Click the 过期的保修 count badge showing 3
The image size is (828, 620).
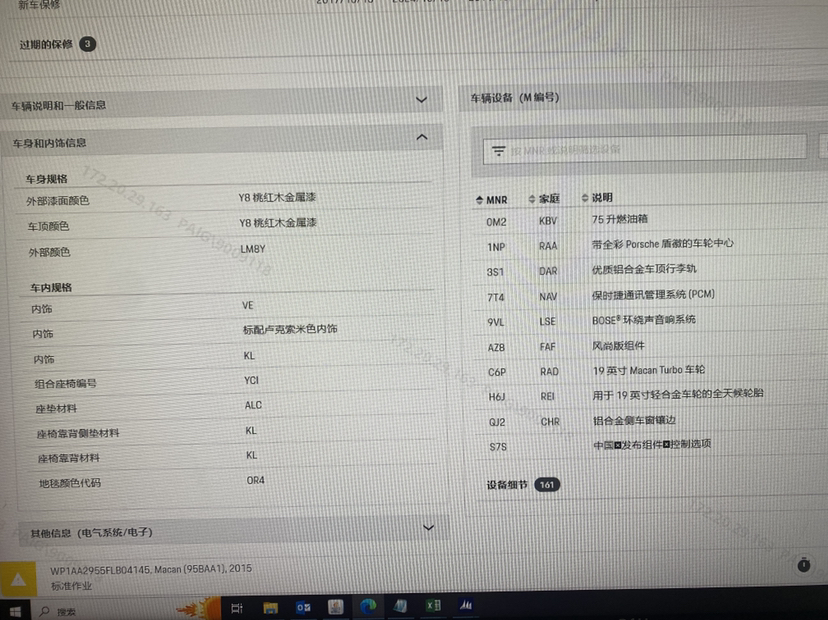click(x=88, y=44)
